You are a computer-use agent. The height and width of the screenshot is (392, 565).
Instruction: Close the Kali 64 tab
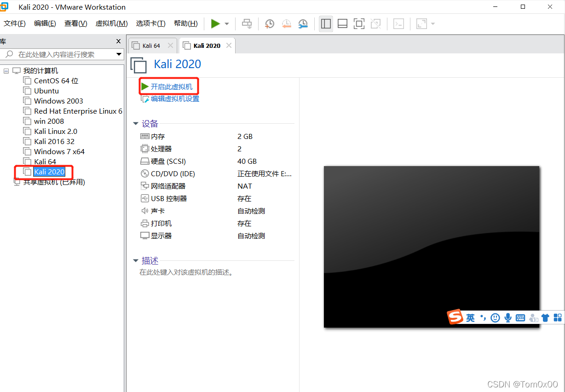click(170, 46)
